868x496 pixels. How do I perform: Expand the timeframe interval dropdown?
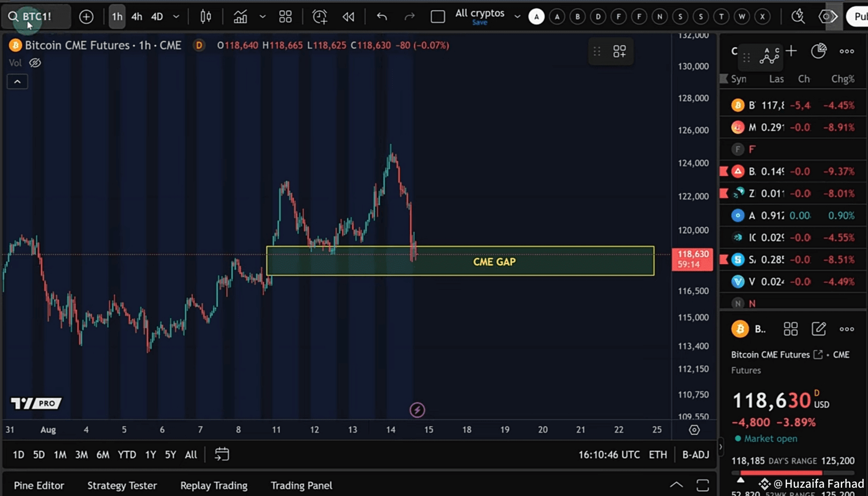pyautogui.click(x=176, y=17)
